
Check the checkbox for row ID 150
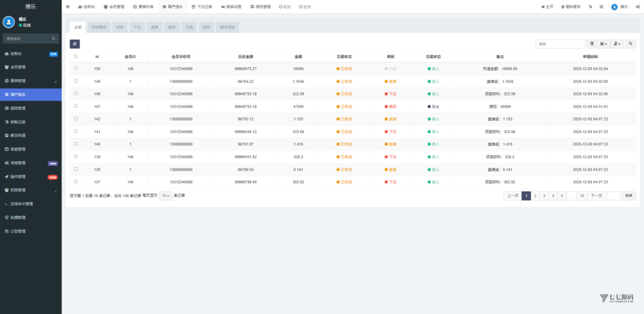pos(76,68)
